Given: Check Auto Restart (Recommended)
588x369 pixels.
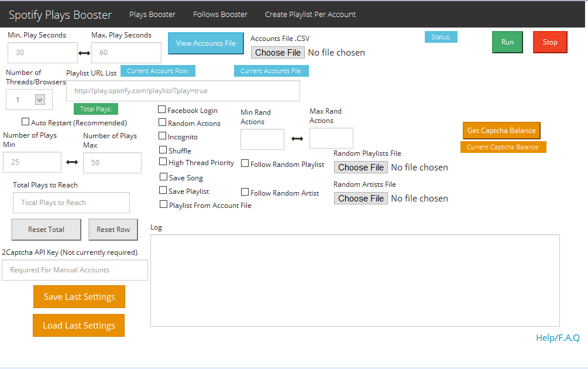Looking at the screenshot, I should pyautogui.click(x=25, y=122).
